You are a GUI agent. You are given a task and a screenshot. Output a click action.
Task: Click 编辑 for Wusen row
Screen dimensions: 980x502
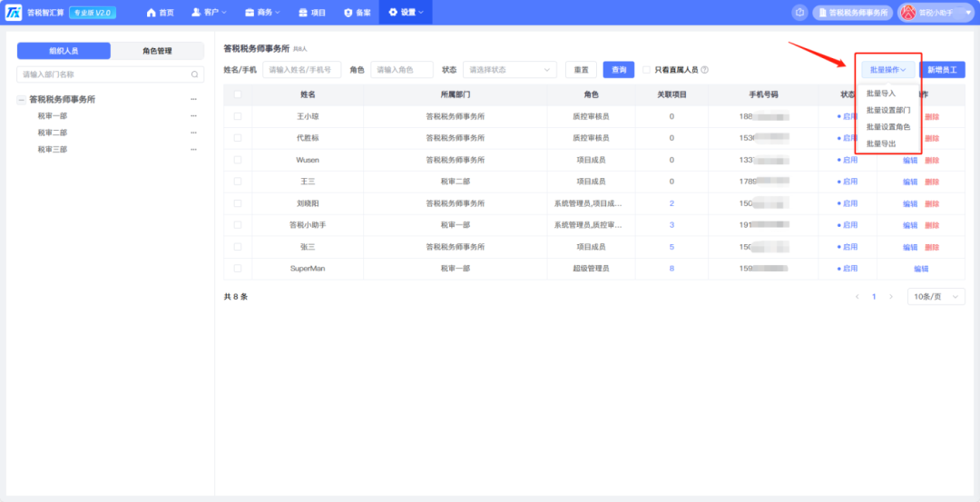910,160
